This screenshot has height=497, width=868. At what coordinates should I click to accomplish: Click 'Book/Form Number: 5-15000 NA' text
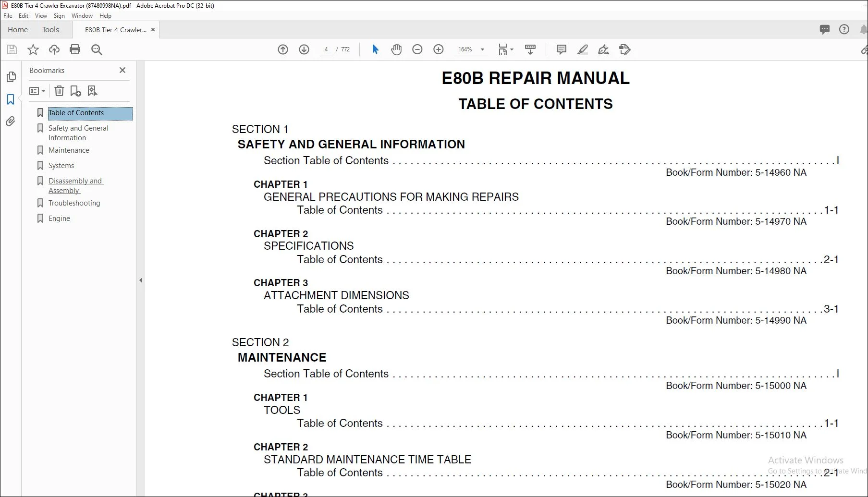tap(736, 386)
